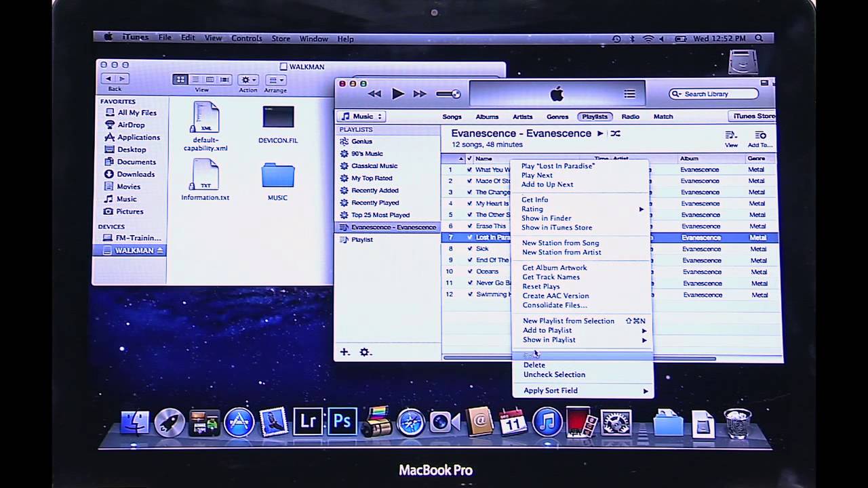Click the iTunes next track fast-forward button
This screenshot has width=868, height=488.
(420, 94)
